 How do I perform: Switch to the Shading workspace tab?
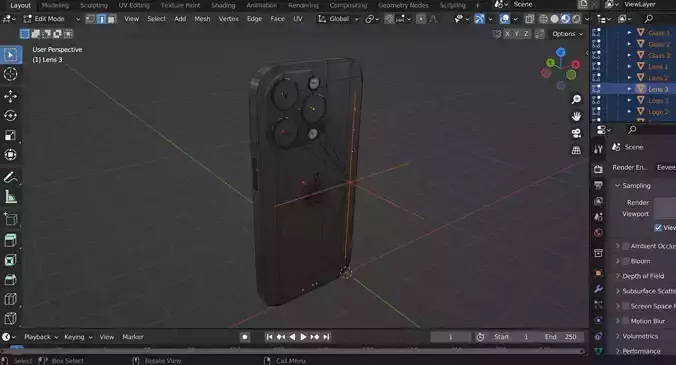[x=223, y=5]
